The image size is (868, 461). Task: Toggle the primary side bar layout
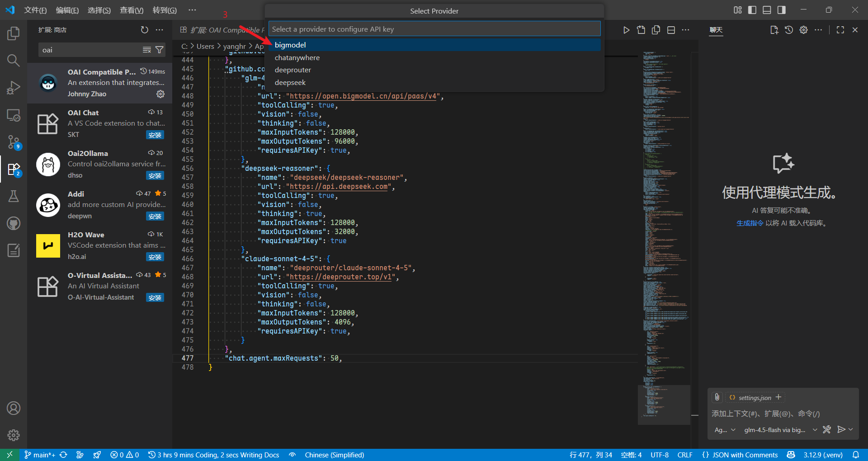tap(752, 10)
